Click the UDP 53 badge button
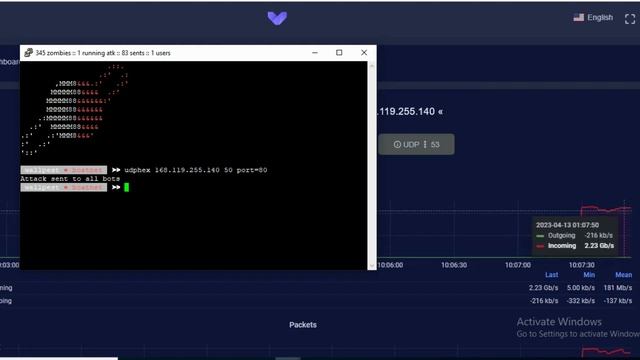The image size is (640, 360). (416, 144)
